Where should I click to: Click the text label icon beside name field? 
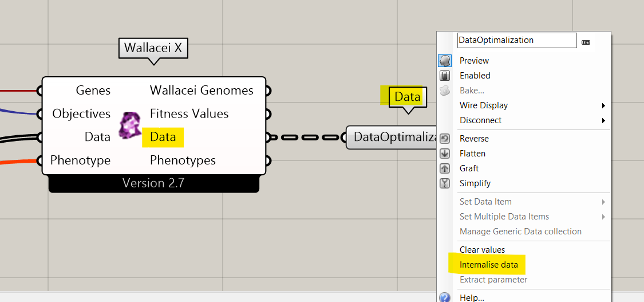coord(586,42)
